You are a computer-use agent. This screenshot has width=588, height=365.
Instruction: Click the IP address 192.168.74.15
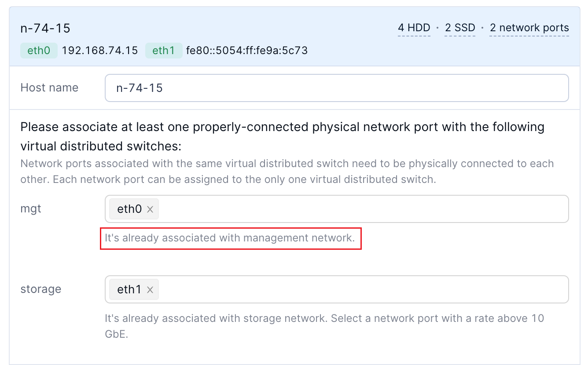[x=100, y=51]
